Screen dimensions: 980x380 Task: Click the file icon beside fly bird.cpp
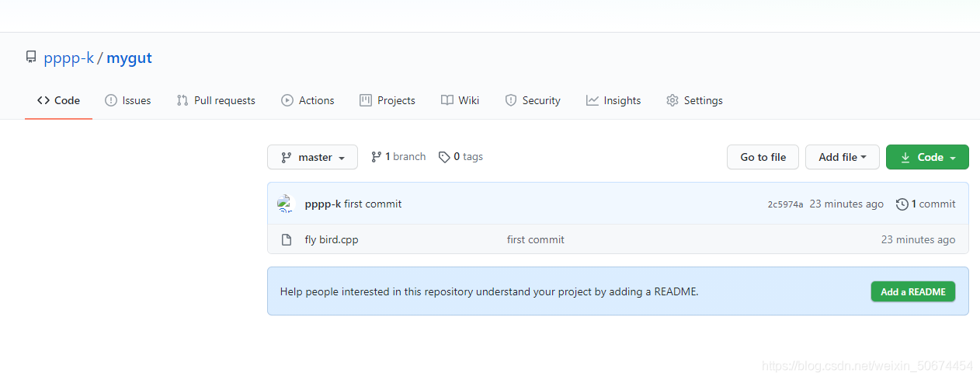click(x=287, y=239)
